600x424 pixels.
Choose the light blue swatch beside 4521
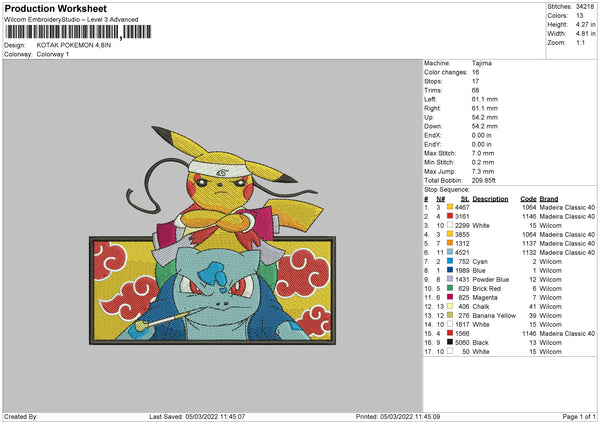(450, 252)
